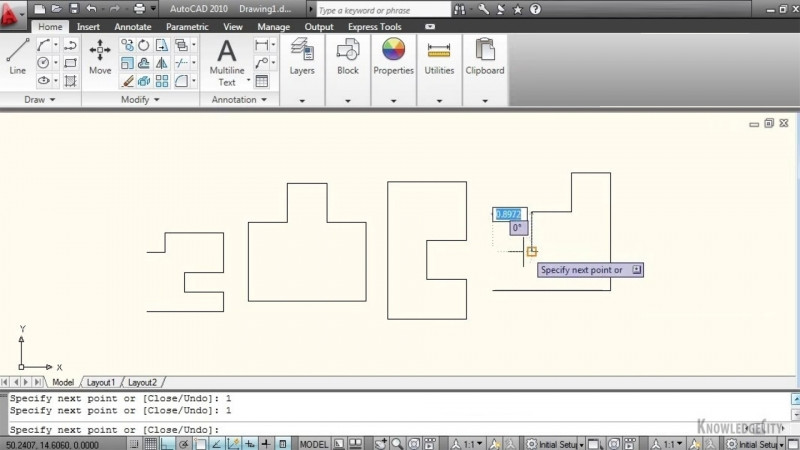Select the Arc tool in Draw panel
The height and width of the screenshot is (450, 800).
coord(43,45)
